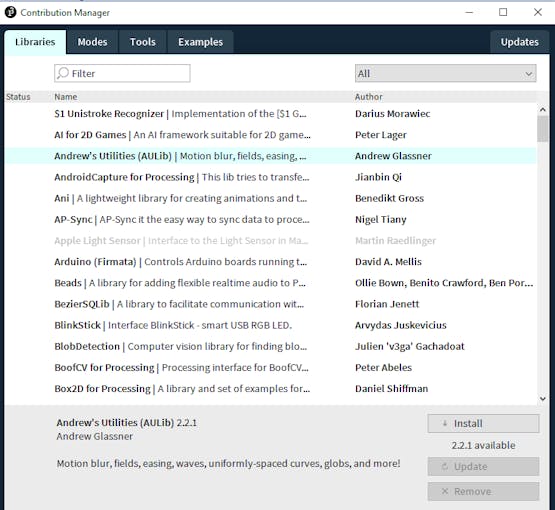Open the Tools tab
Image resolution: width=555 pixels, height=510 pixels.
tap(143, 42)
